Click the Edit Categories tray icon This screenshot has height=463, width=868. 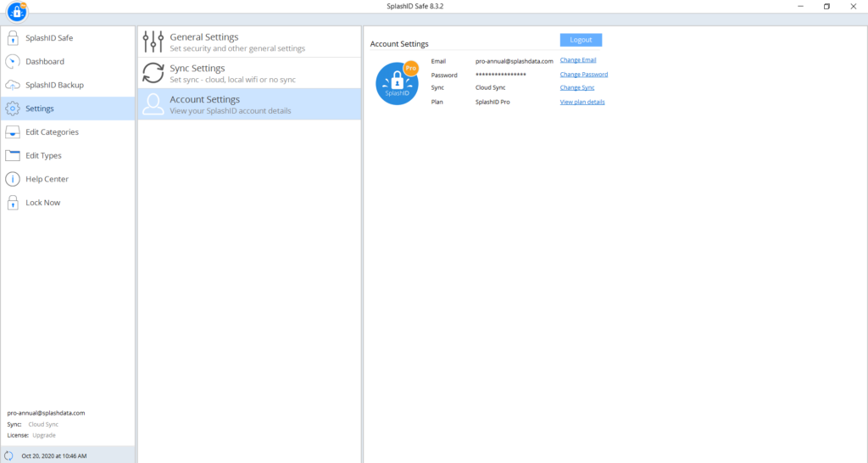13,132
